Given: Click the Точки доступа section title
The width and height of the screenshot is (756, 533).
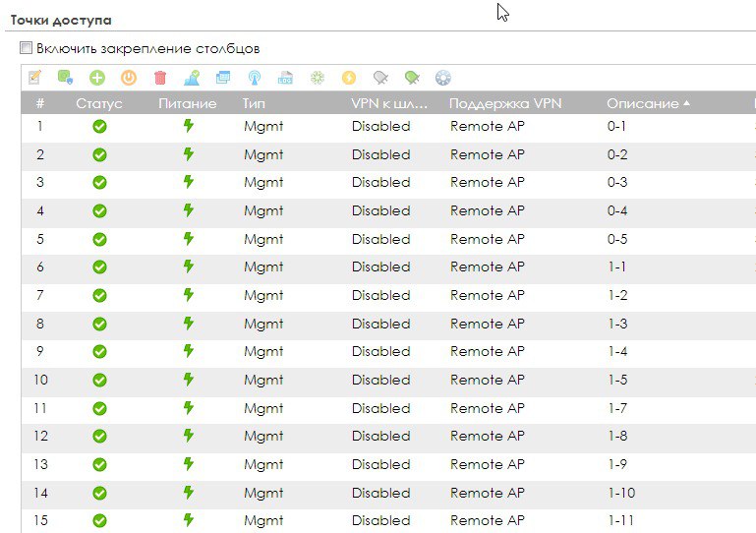Looking at the screenshot, I should 61,21.
